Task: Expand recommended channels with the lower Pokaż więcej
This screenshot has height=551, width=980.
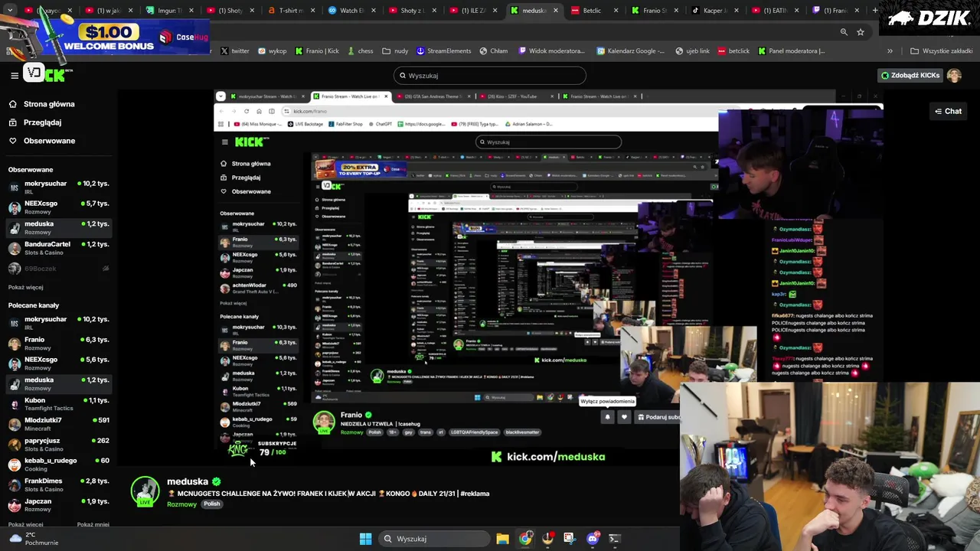Action: [x=26, y=524]
